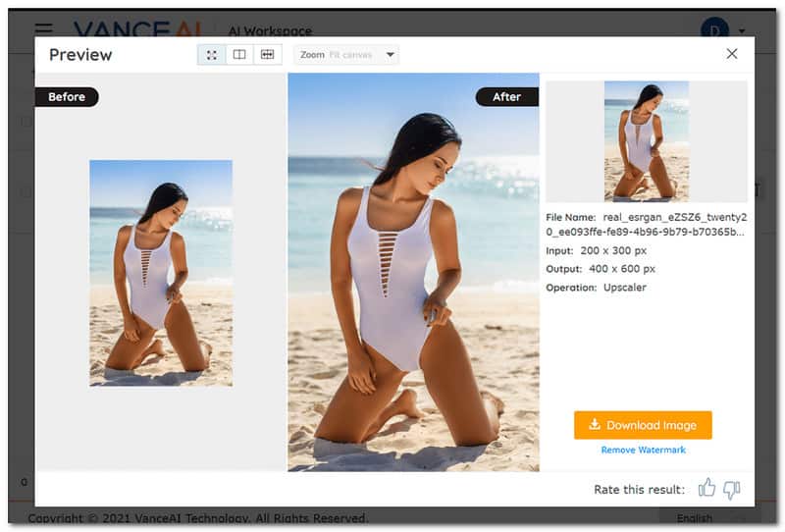
Task: Open the hamburger menu behind the dialog
Action: click(x=43, y=28)
